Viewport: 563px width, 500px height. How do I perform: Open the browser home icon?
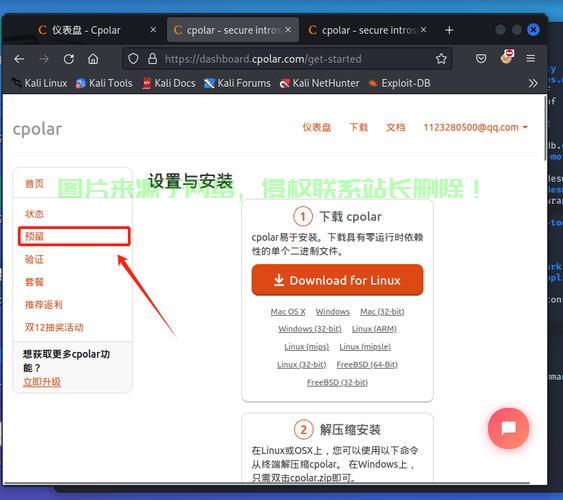[93, 59]
